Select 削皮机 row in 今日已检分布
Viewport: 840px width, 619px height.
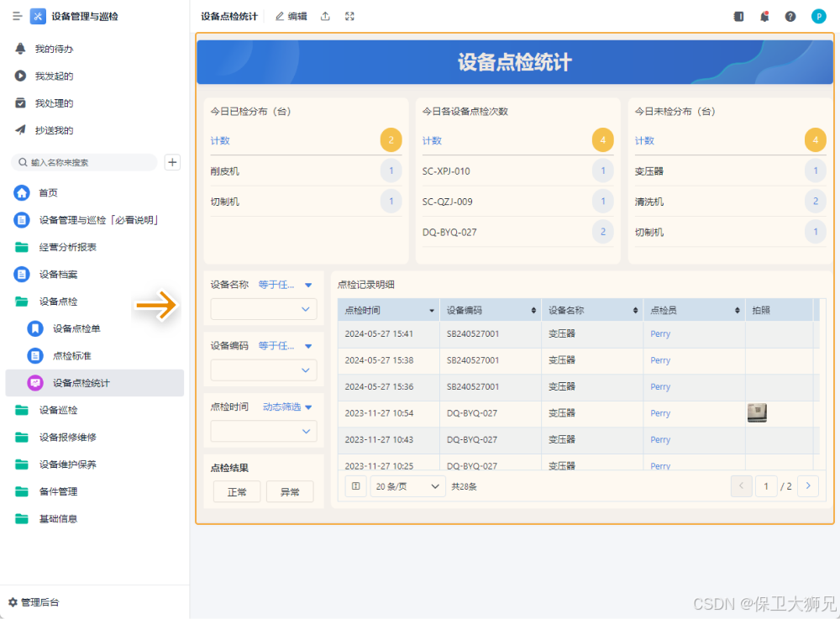coord(306,170)
